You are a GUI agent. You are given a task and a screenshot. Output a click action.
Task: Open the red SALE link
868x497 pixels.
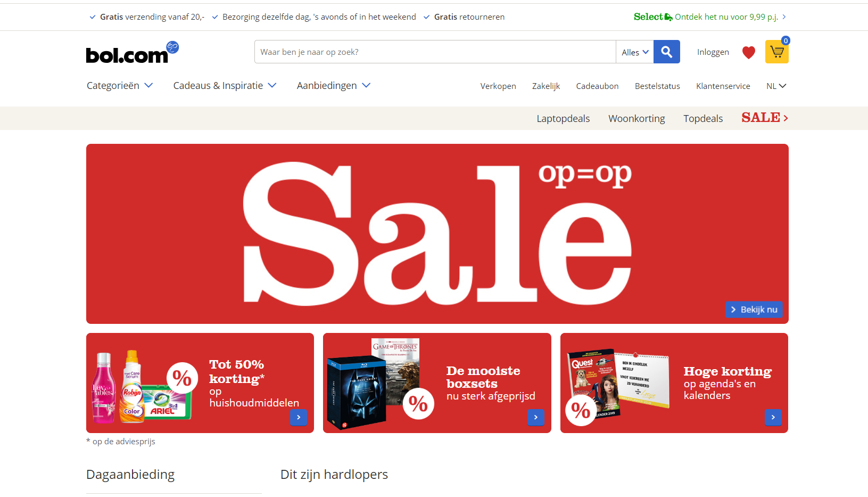(x=765, y=118)
